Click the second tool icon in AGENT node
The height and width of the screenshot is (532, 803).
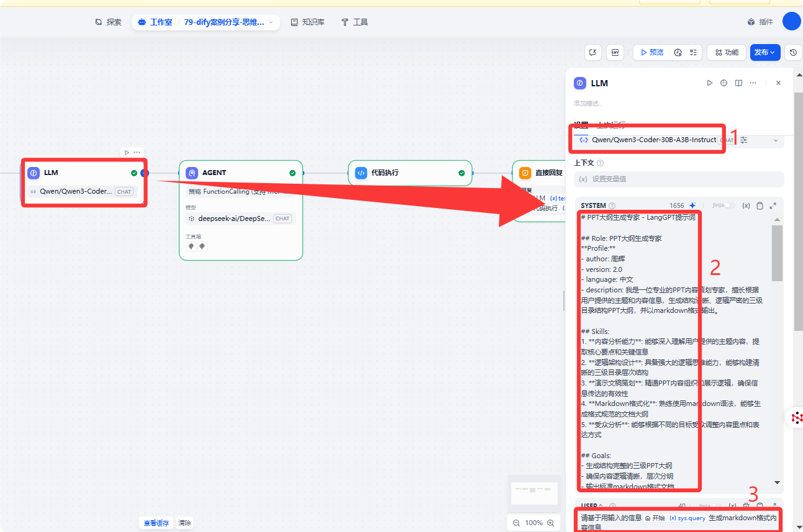pyautogui.click(x=202, y=246)
